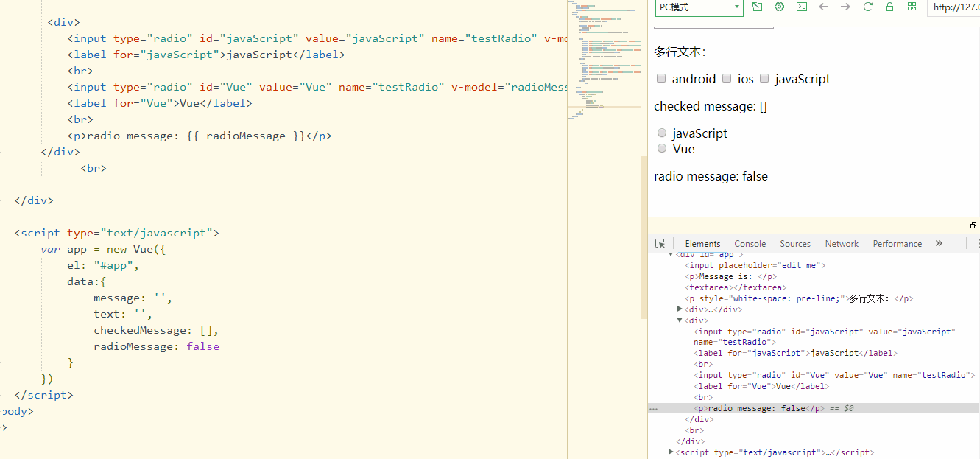Click the Vue radio label text
The width and height of the screenshot is (980, 459).
[684, 149]
